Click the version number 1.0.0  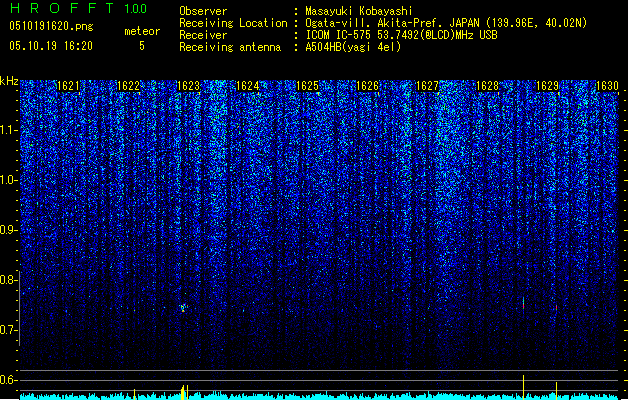[135, 8]
